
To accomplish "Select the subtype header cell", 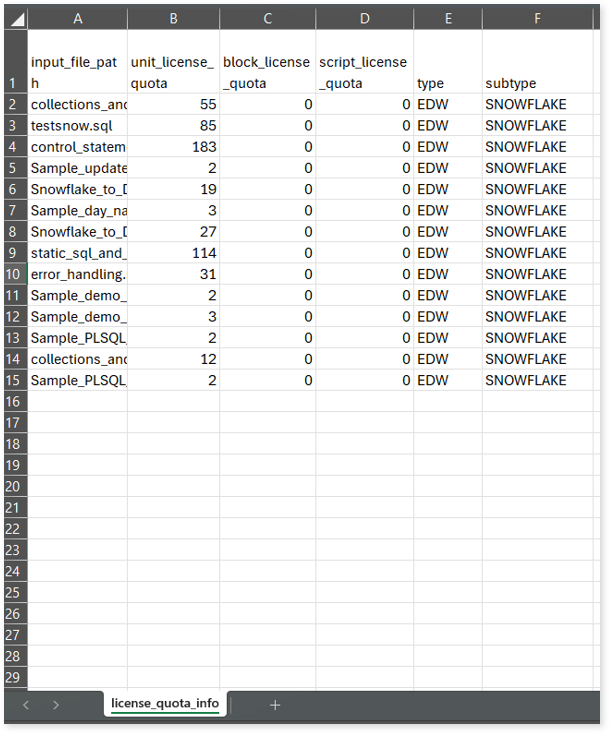I will point(537,84).
